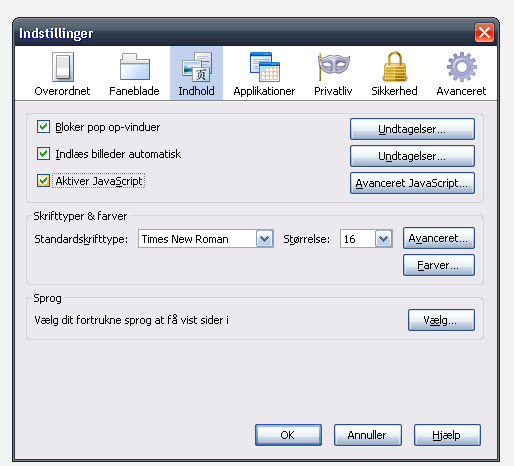Switch to the Sikkerhed tab label
Screen dimensions: 514x466
[395, 91]
